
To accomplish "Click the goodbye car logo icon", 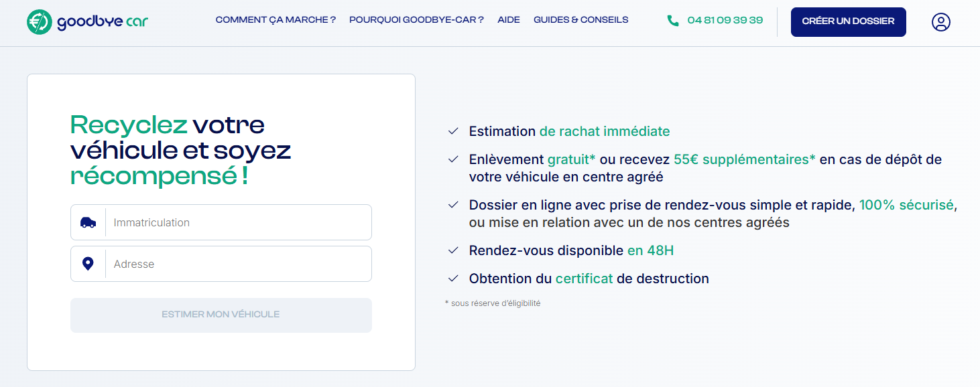I will (x=40, y=22).
